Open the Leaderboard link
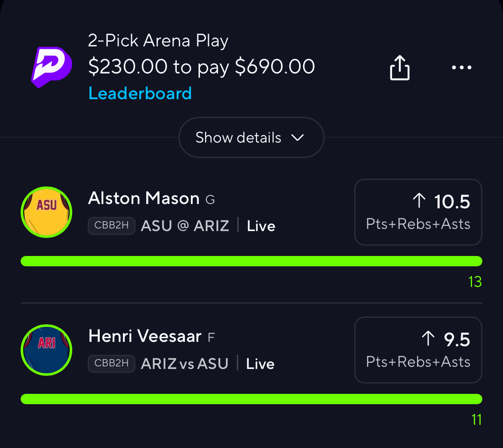503x448 pixels. pyautogui.click(x=140, y=94)
